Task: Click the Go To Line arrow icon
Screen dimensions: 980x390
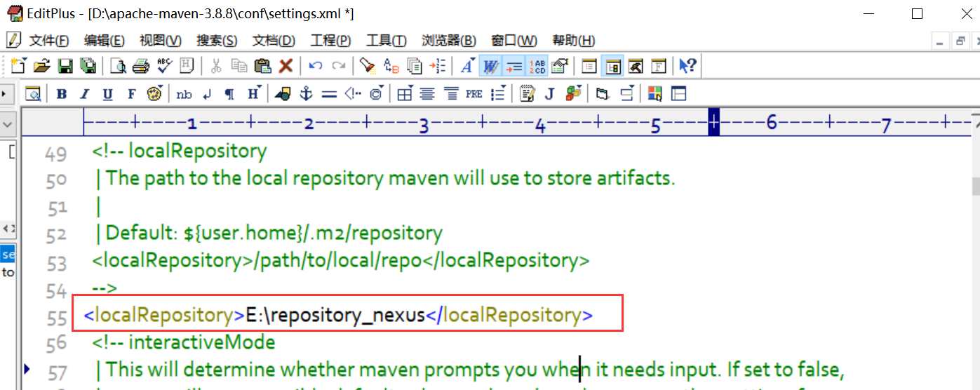Action: point(437,66)
